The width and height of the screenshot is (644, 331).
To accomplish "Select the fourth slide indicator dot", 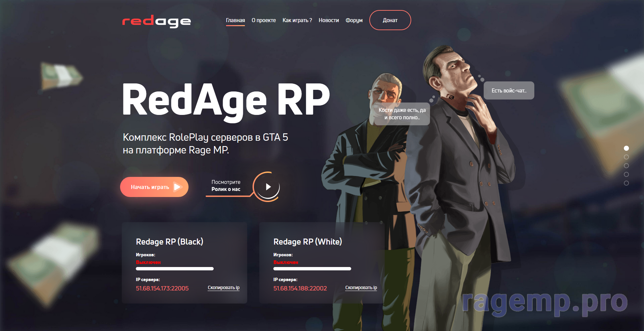I will (626, 174).
